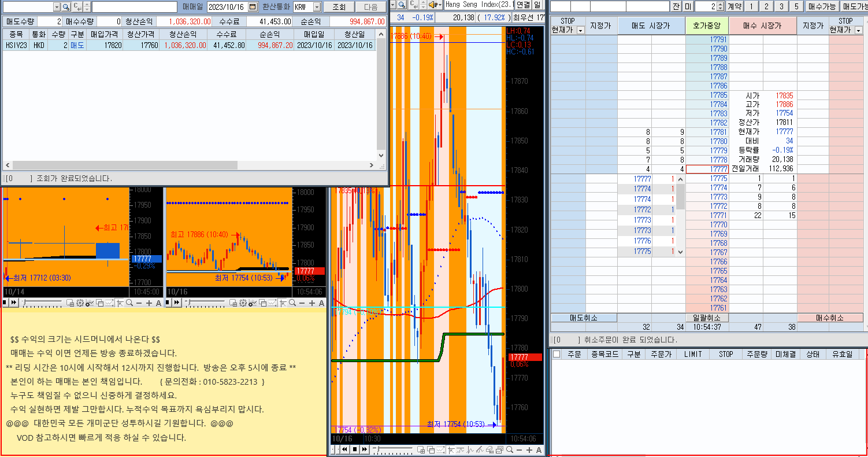Open the calendar picker beside 2023/10/16

pos(252,7)
